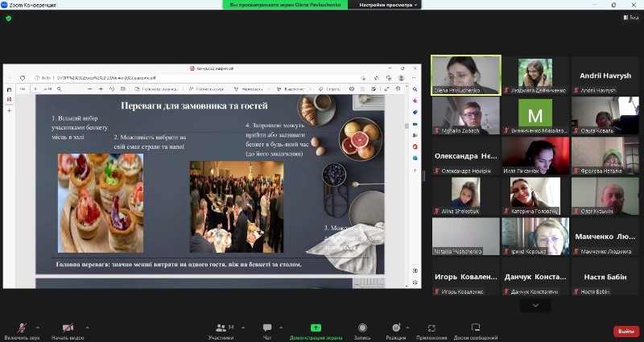This screenshot has width=644, height=342.
Task: Open Реакции reactions menu
Action: 395,329
